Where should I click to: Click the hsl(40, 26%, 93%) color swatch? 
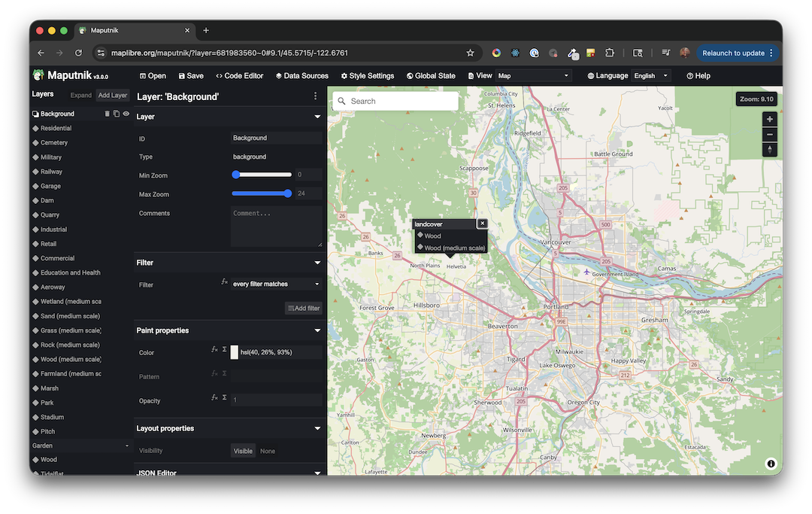[235, 351]
